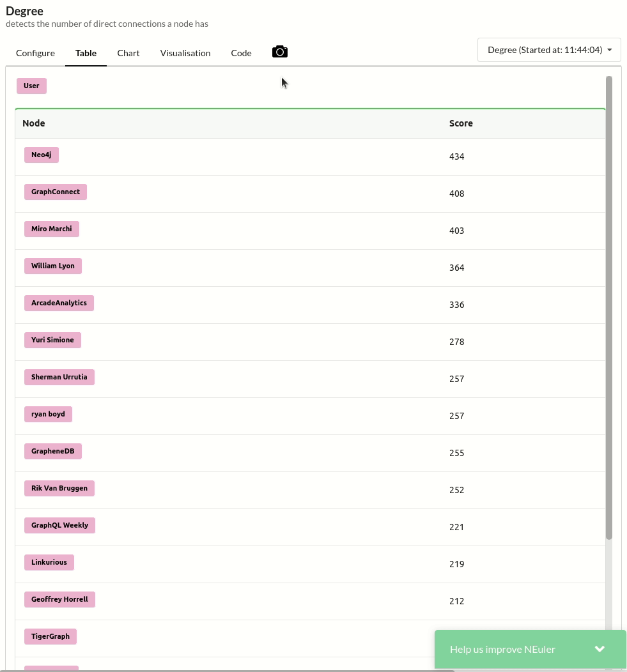Click the Neo4j node chip
This screenshot has width=627, height=672.
tap(41, 155)
